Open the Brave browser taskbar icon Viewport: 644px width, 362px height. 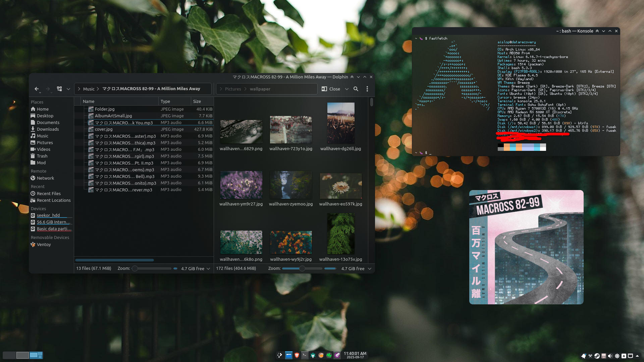[x=297, y=355]
